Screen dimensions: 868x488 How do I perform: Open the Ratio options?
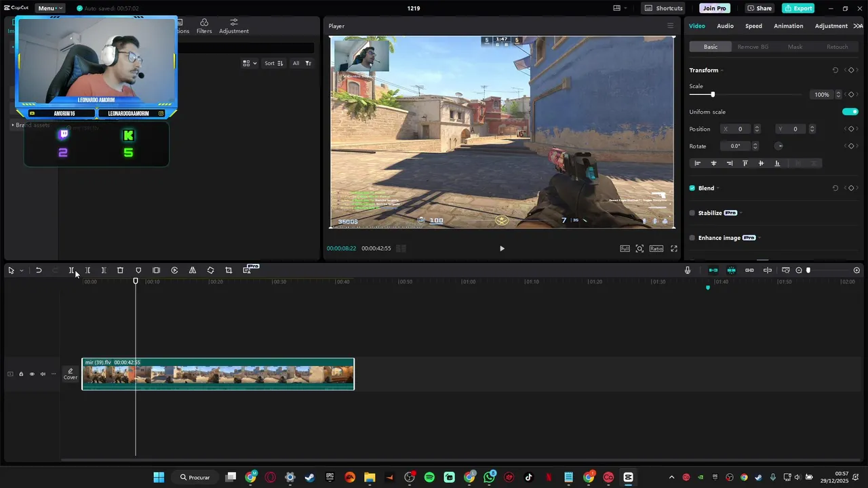tap(656, 249)
